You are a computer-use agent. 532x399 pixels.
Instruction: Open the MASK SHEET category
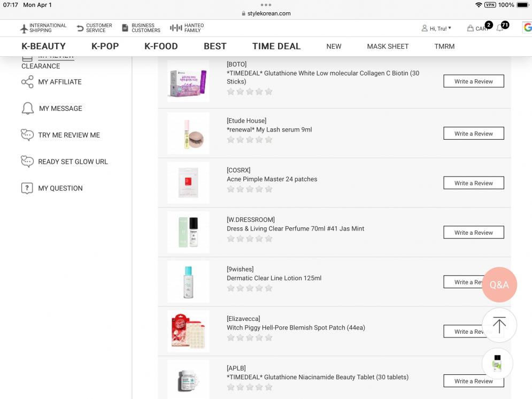388,47
